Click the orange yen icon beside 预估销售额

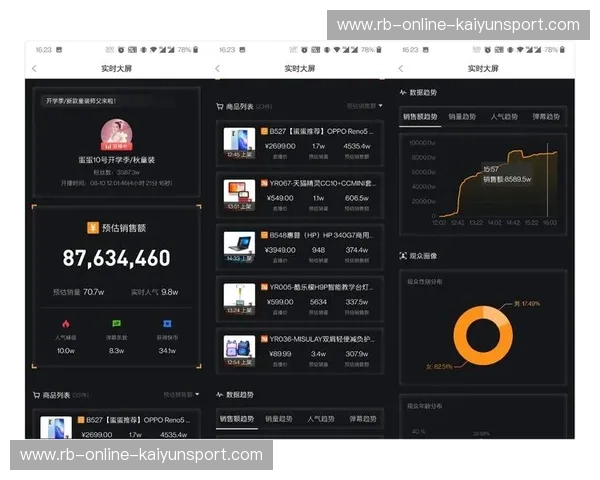coord(92,228)
